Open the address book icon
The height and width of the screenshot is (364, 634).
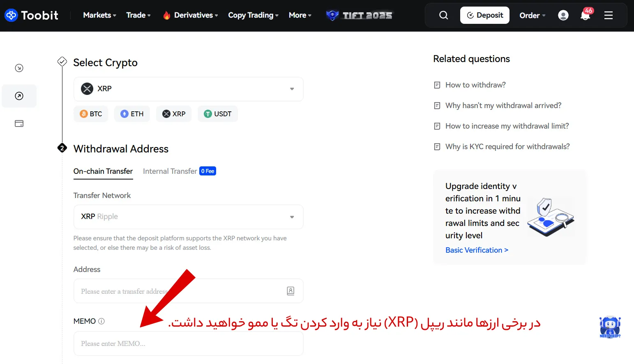pos(290,291)
